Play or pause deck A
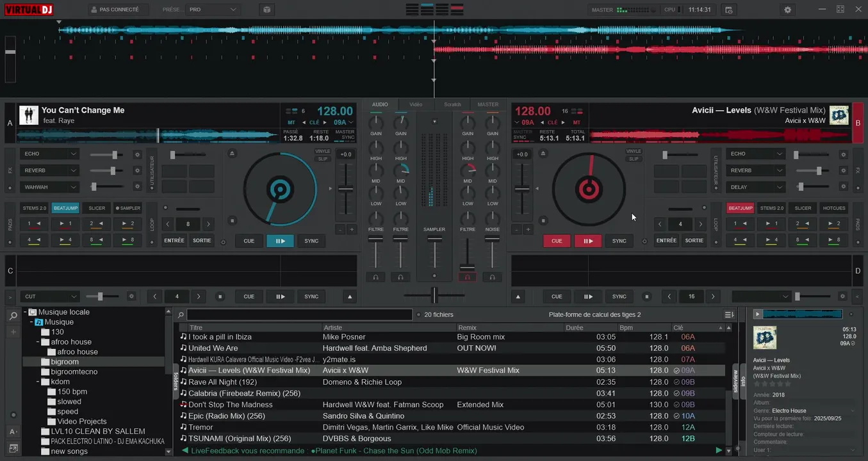 280,241
